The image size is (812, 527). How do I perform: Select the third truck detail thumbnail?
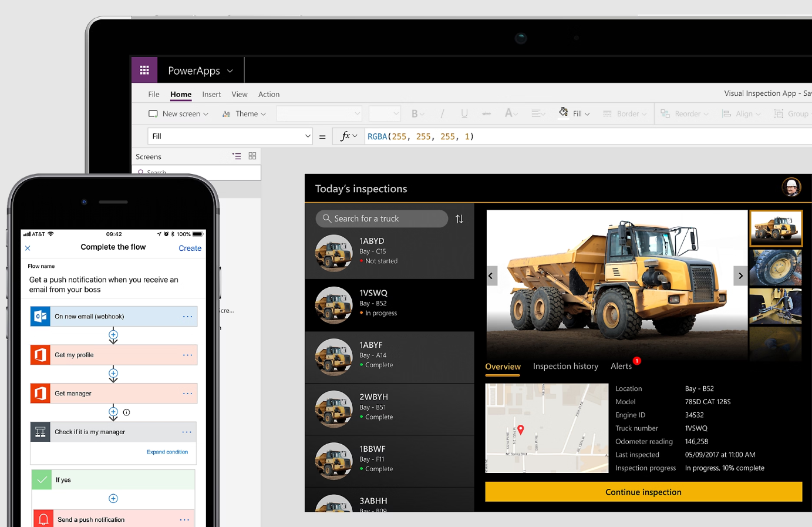tap(776, 306)
